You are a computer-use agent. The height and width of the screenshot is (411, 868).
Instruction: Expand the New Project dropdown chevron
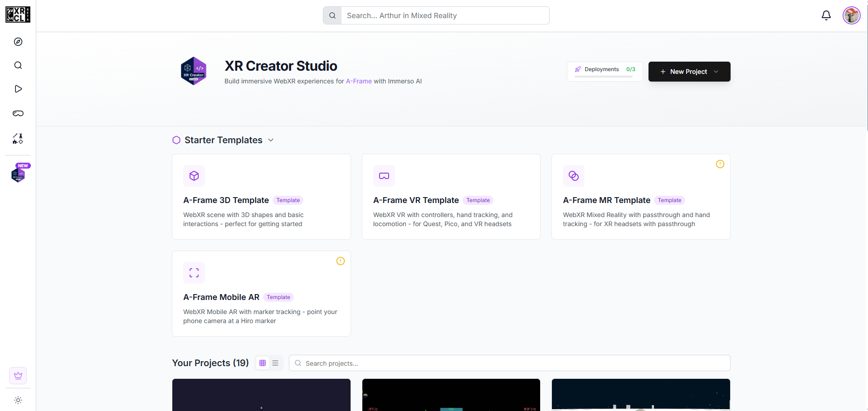716,72
